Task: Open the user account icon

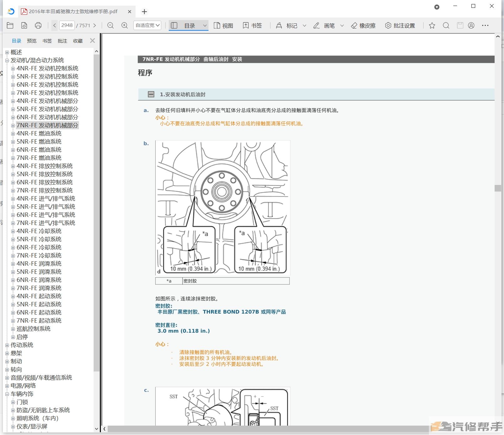Action: coord(471,25)
